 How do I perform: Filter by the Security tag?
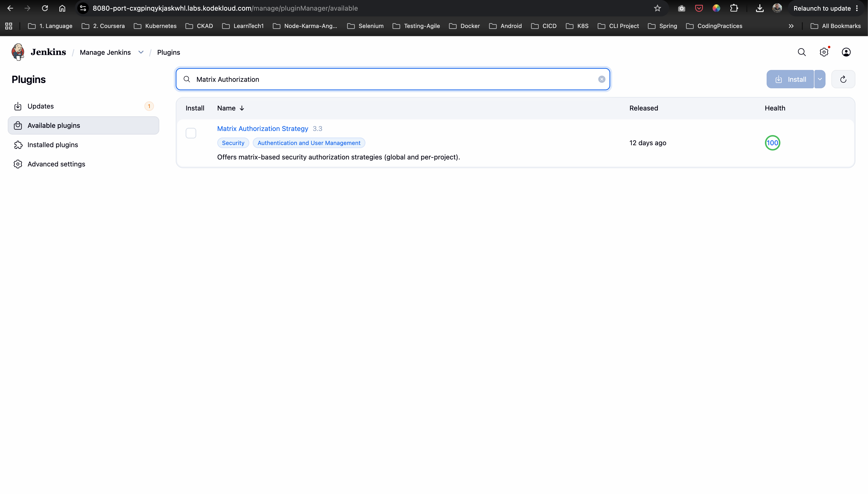click(233, 143)
